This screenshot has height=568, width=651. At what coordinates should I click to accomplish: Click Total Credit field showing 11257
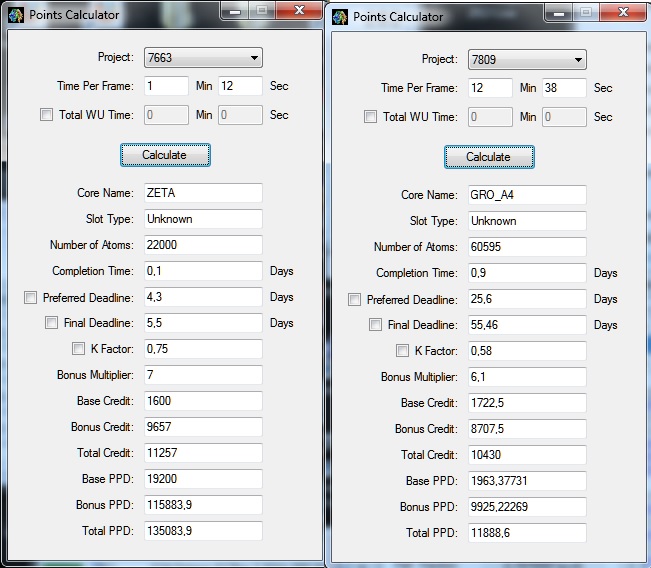pos(203,453)
